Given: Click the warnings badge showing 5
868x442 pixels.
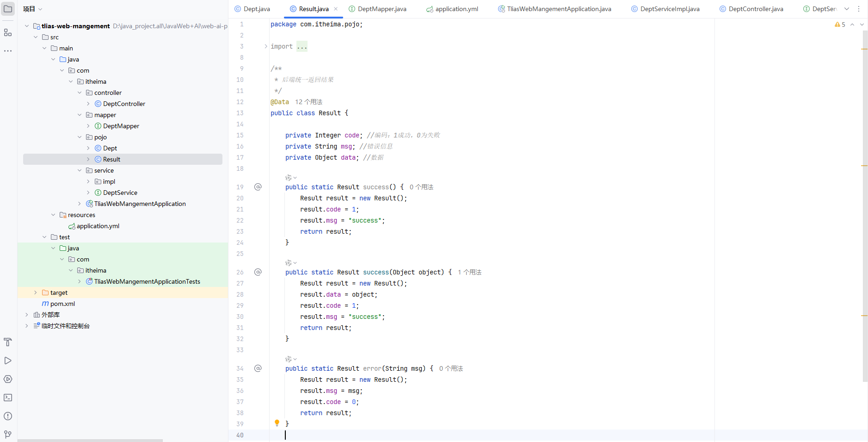Looking at the screenshot, I should [x=839, y=24].
